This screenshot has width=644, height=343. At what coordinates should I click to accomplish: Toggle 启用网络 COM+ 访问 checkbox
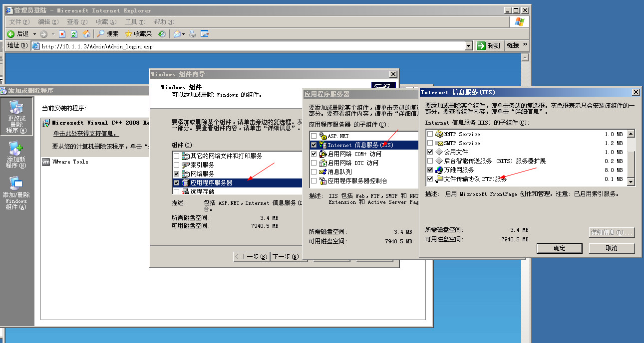point(314,154)
